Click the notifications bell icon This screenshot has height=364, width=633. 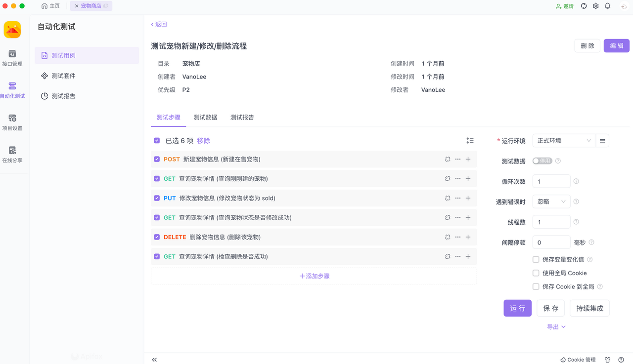click(x=607, y=6)
